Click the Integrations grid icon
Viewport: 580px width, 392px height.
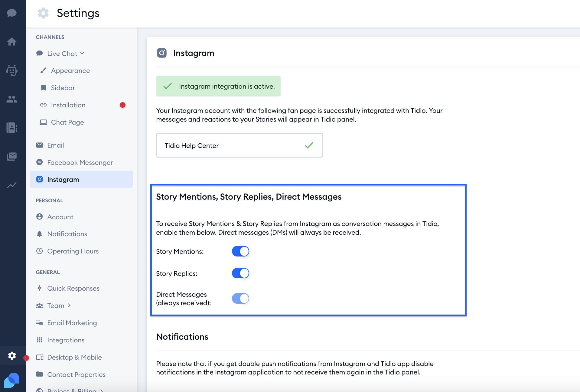(39, 340)
